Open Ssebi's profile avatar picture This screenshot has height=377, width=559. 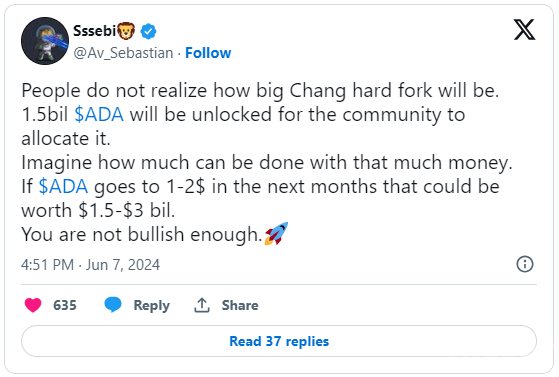point(45,41)
